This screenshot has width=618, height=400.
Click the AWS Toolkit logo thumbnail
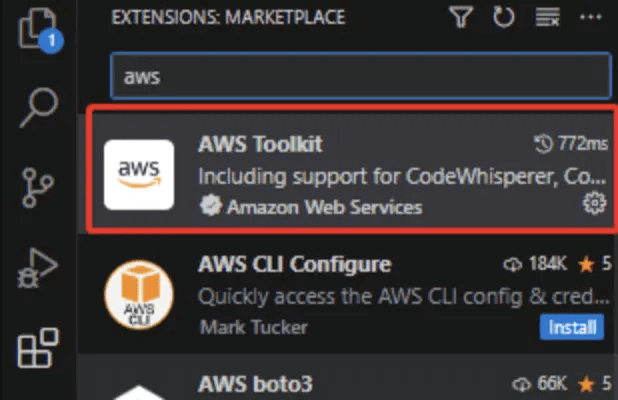139,175
